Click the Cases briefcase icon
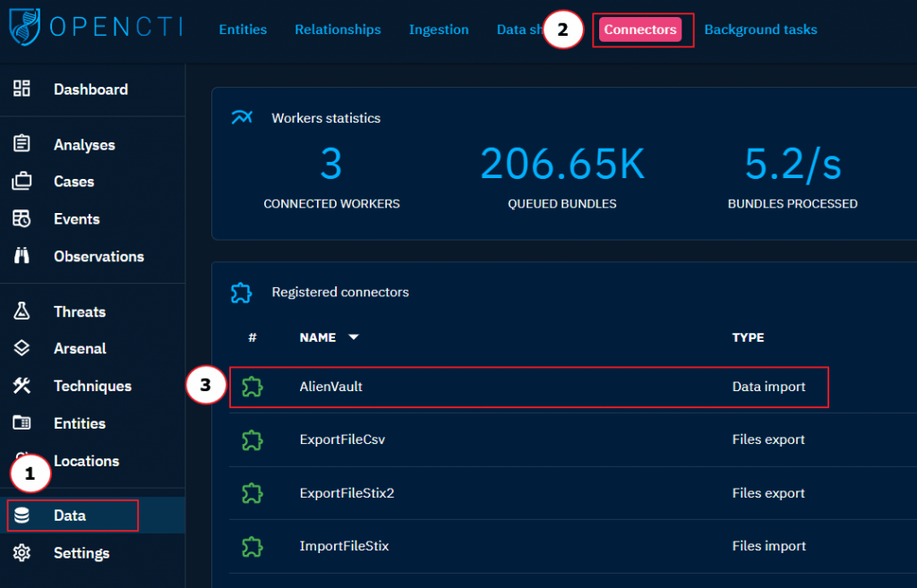This screenshot has height=588, width=917. click(21, 181)
